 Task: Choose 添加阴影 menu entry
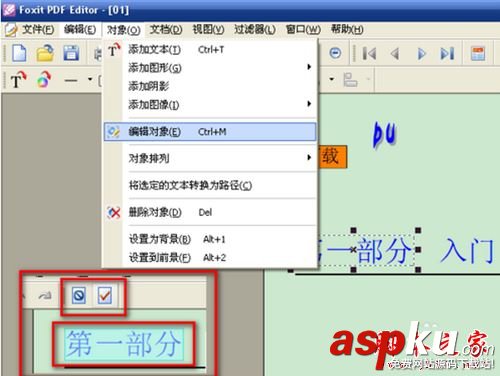click(210, 86)
